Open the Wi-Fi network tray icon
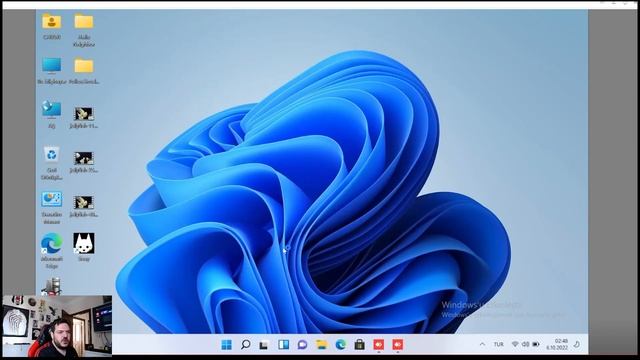 pos(515,344)
